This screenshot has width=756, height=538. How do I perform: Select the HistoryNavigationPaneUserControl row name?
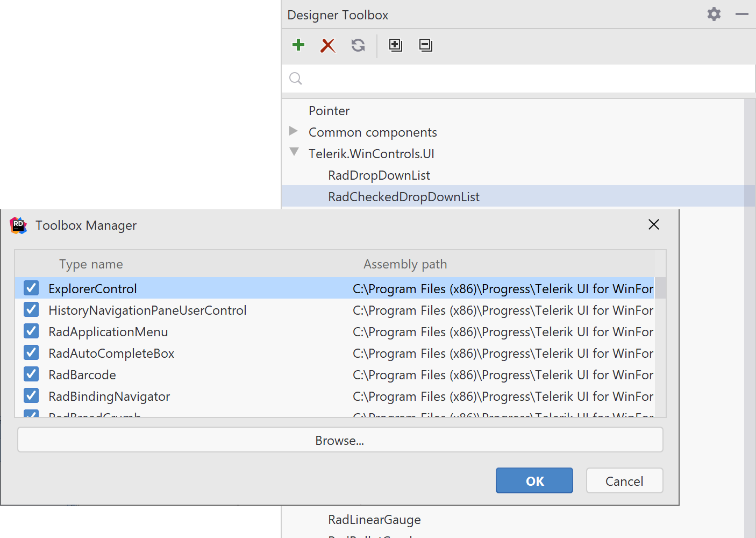click(147, 310)
